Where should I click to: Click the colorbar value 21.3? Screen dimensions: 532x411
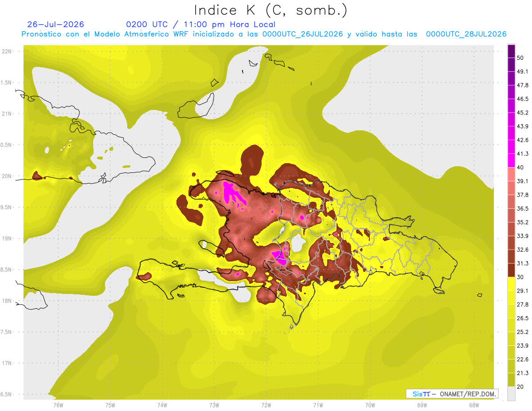tap(523, 373)
